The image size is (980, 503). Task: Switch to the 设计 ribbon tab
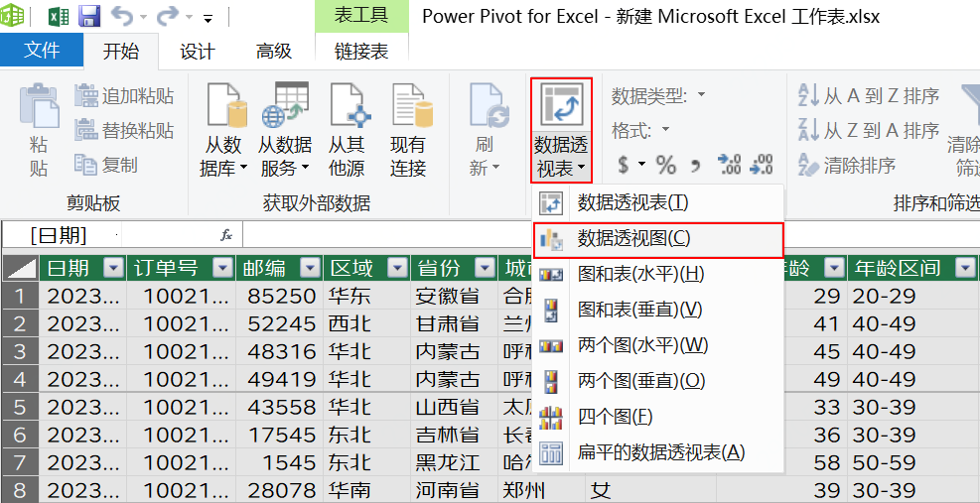pos(198,52)
